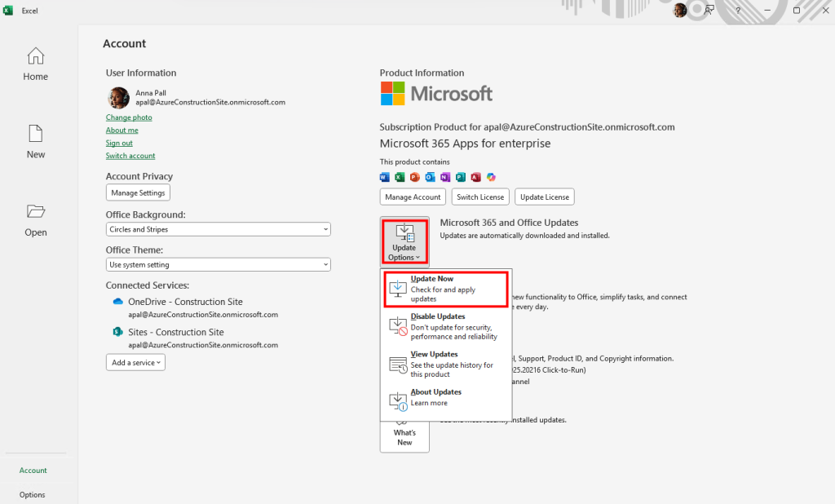Click the Manage Settings button
Image resolution: width=835 pixels, height=504 pixels.
point(138,192)
